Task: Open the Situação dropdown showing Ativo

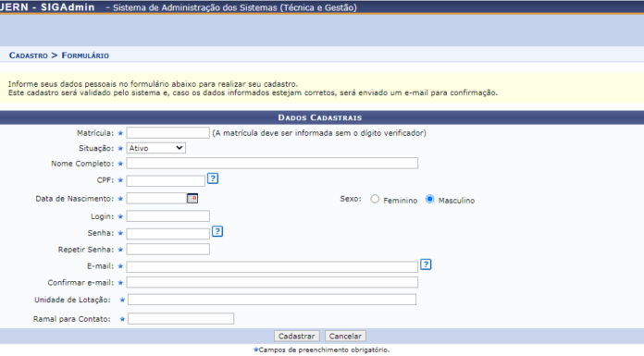Action: tap(156, 148)
